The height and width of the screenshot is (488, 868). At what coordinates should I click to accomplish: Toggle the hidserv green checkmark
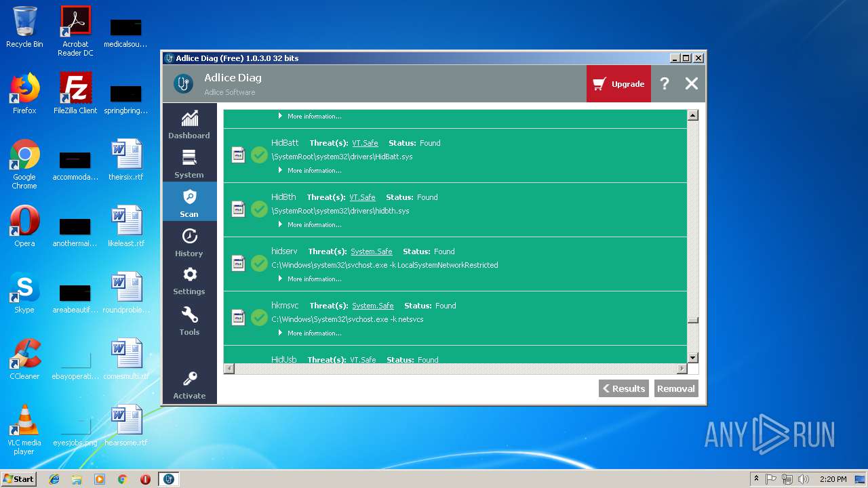click(x=259, y=264)
